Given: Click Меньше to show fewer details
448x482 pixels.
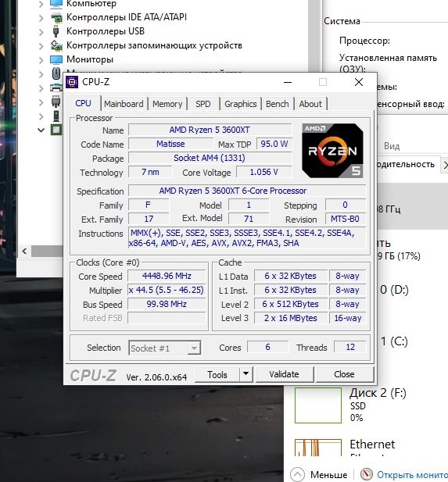Looking at the screenshot, I should (328, 475).
